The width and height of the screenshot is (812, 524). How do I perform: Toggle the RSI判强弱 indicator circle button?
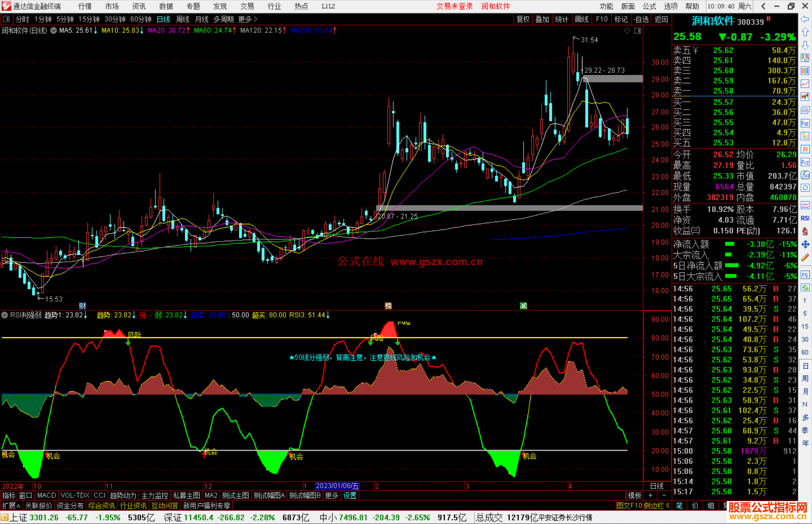(5, 315)
